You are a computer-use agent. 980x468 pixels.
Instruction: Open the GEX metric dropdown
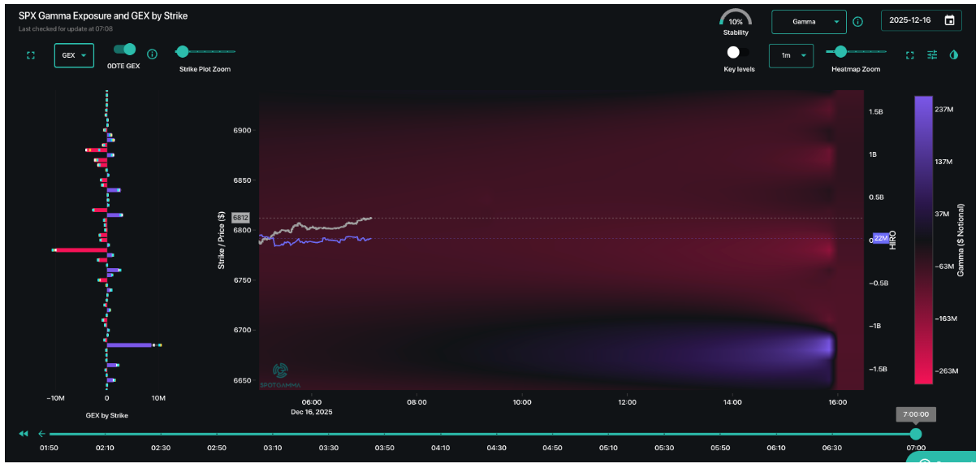(74, 54)
